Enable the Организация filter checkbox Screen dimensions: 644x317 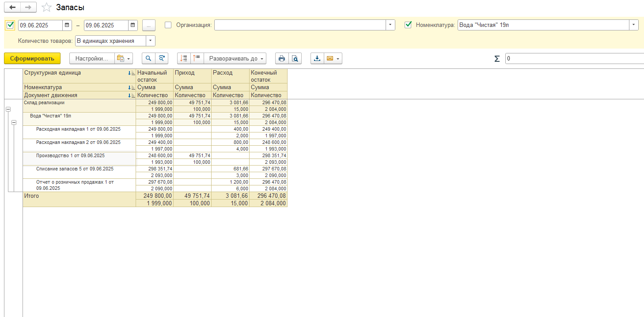click(x=168, y=25)
